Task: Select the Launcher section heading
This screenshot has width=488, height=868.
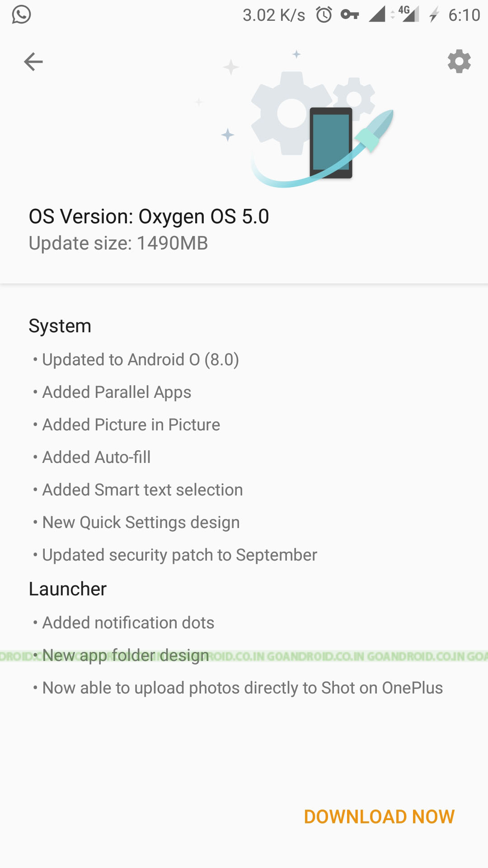Action: coord(68,589)
